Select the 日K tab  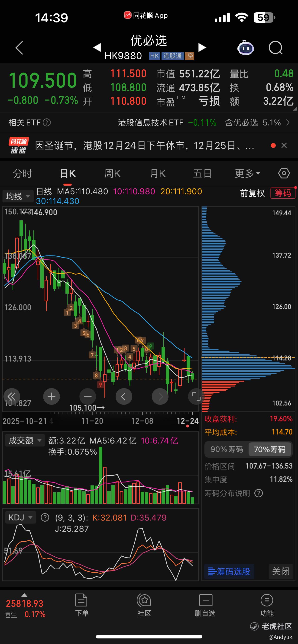[x=68, y=173]
